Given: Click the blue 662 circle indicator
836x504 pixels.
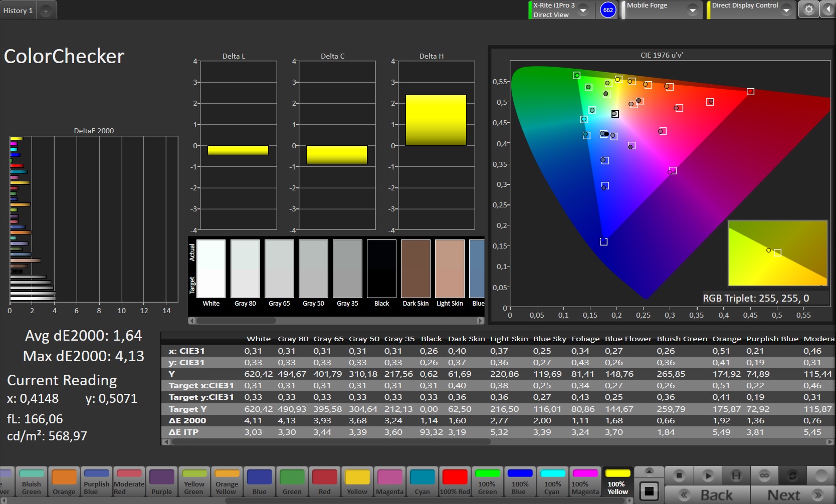Looking at the screenshot, I should [x=608, y=10].
